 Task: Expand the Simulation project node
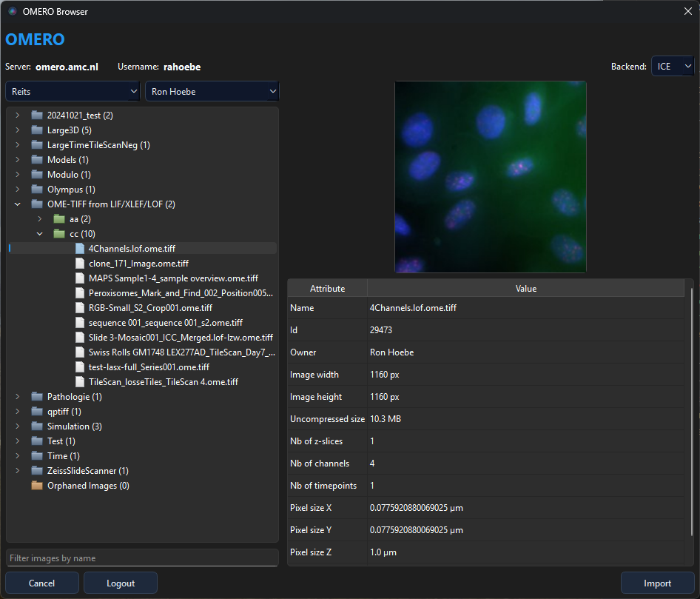point(17,426)
